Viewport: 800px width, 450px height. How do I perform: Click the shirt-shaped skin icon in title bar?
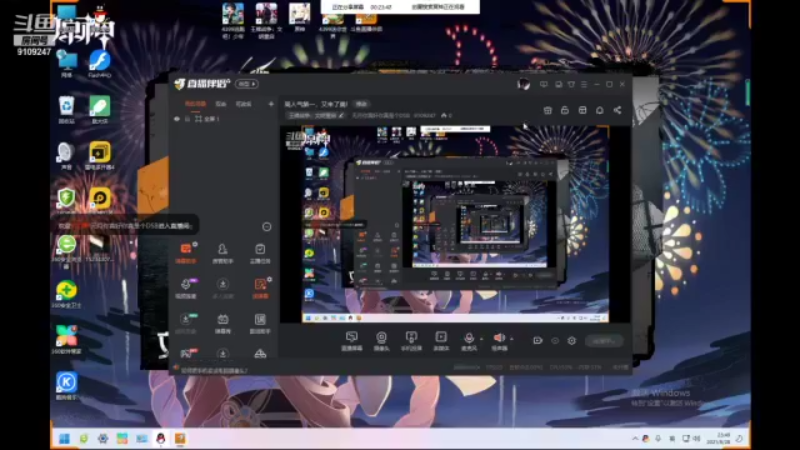(x=571, y=84)
